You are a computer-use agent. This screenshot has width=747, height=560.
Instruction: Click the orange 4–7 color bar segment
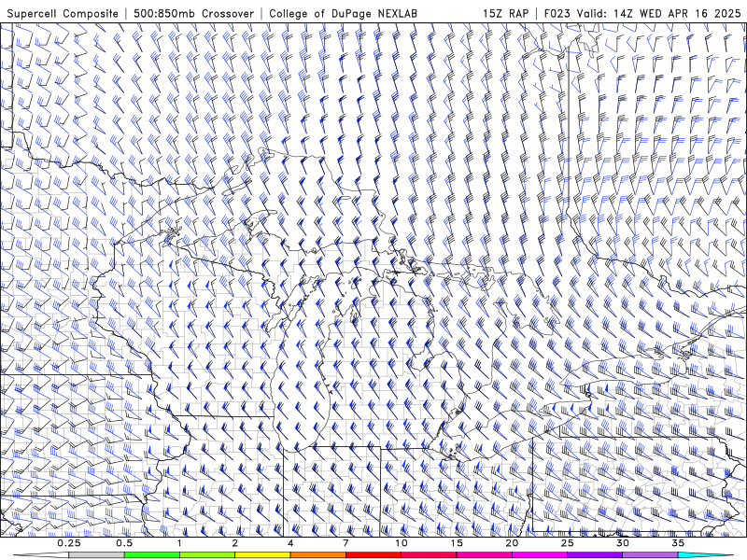point(317,555)
